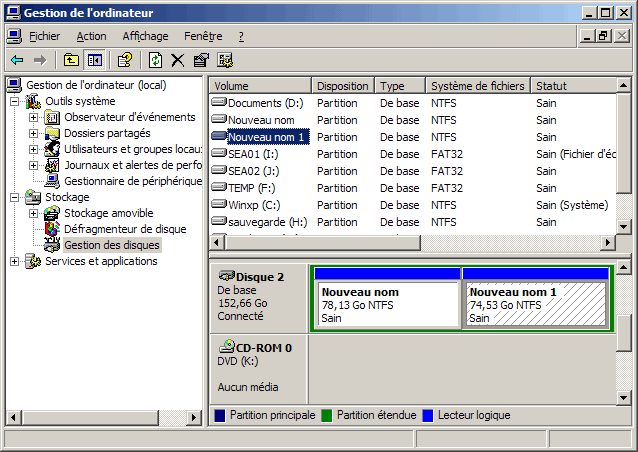
Task: Expand the Services et applications node
Action: pyautogui.click(x=14, y=261)
